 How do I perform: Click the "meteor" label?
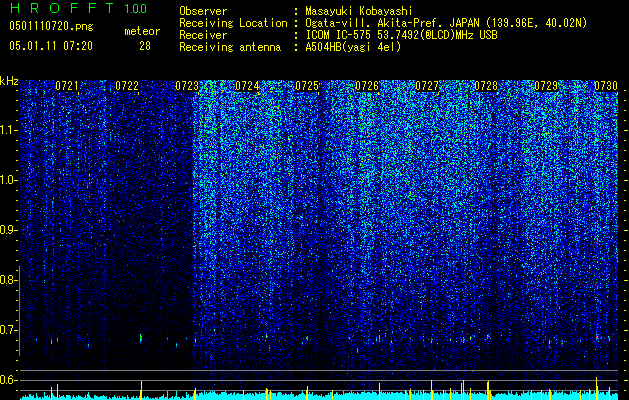pos(142,31)
